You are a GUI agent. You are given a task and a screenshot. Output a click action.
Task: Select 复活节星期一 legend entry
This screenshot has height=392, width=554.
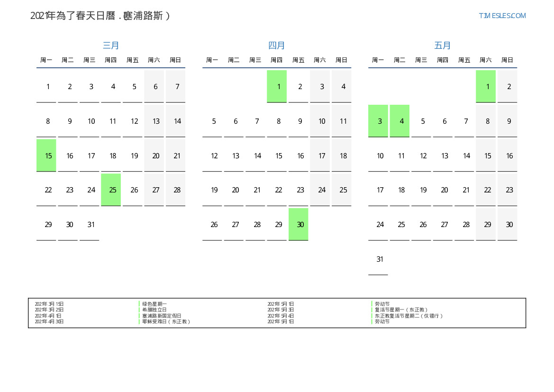(401, 310)
